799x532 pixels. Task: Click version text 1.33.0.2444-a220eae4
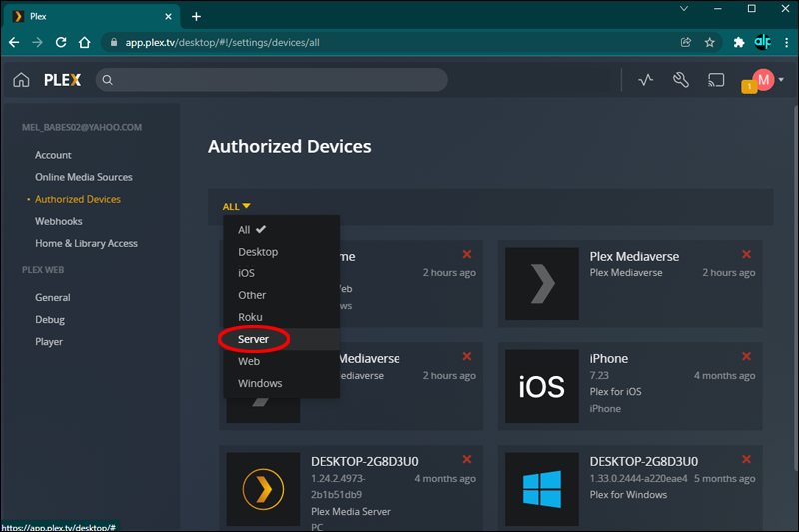point(638,478)
